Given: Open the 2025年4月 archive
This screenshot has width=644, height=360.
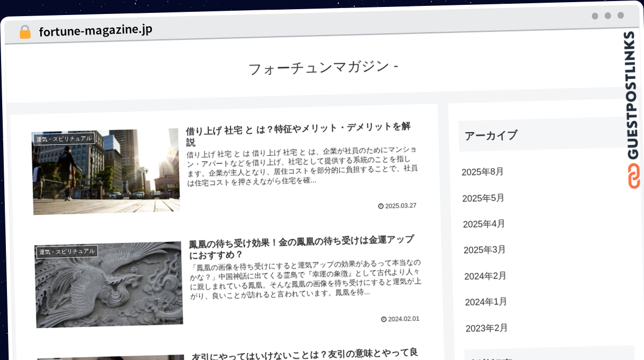Looking at the screenshot, I should pos(484,224).
